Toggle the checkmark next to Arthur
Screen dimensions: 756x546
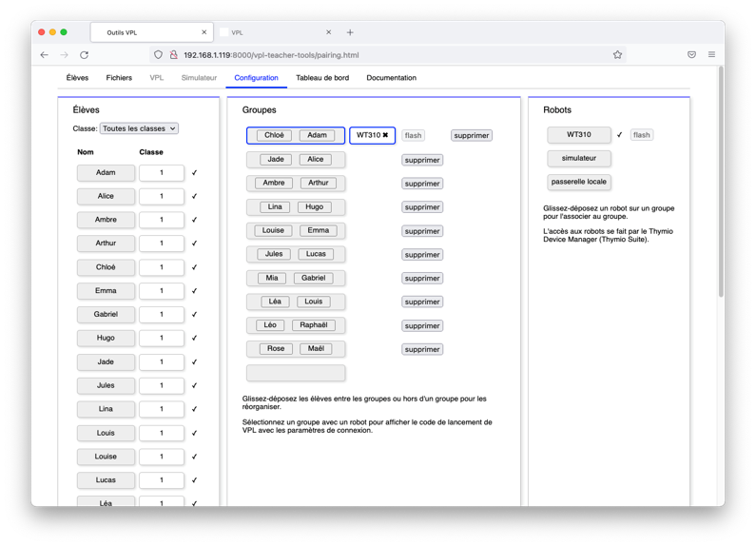pos(194,244)
